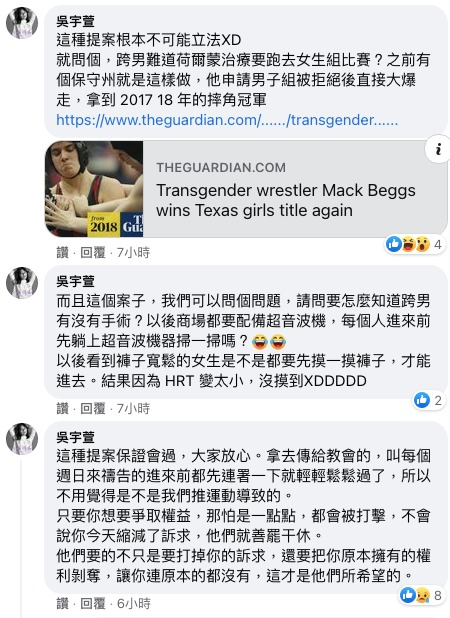This screenshot has height=618, width=450.
Task: Open commenter avatar on the first comment
Action: click(x=22, y=23)
